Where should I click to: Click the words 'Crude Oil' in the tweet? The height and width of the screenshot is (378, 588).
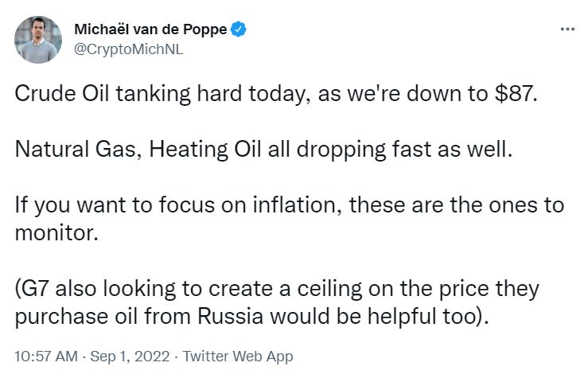62,93
